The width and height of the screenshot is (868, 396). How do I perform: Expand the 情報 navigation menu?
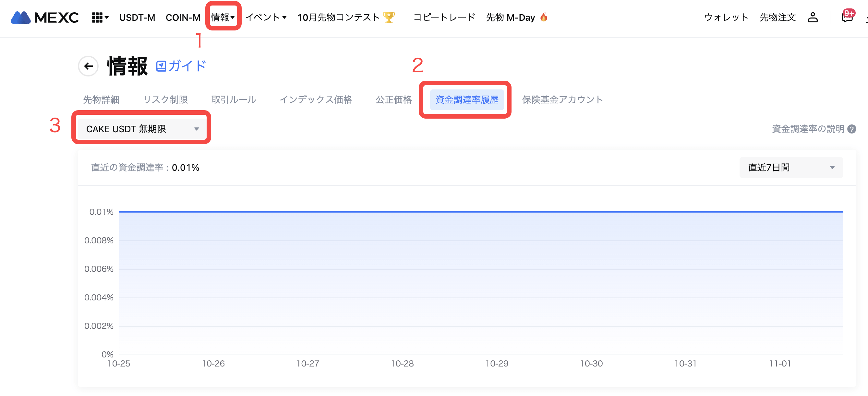pyautogui.click(x=223, y=17)
